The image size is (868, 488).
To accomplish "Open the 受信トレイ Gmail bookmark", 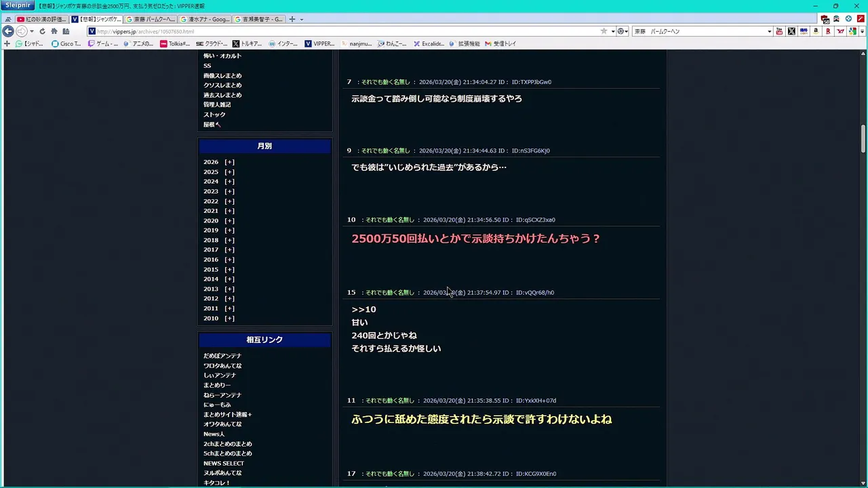I will tap(500, 43).
